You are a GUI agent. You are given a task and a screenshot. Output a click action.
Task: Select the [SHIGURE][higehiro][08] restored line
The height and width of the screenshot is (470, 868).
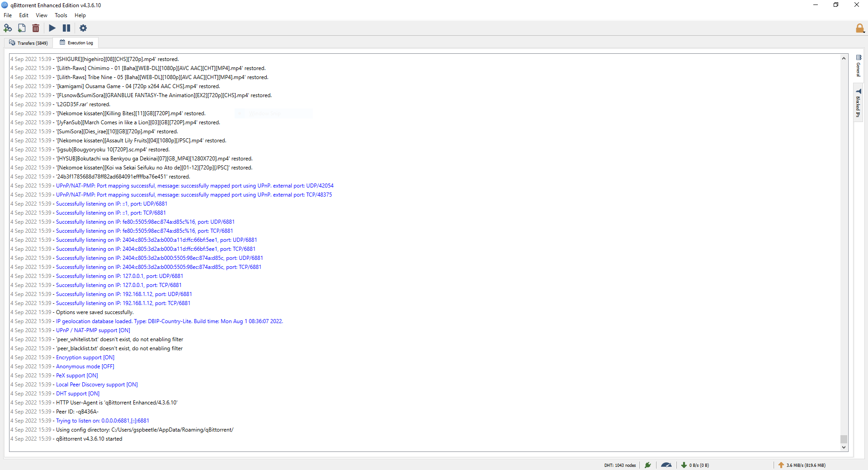pyautogui.click(x=95, y=59)
